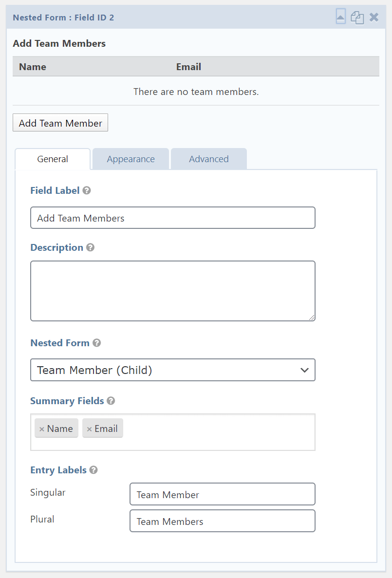Delete the Nested Form field
Screen dimensions: 392x578
click(374, 18)
